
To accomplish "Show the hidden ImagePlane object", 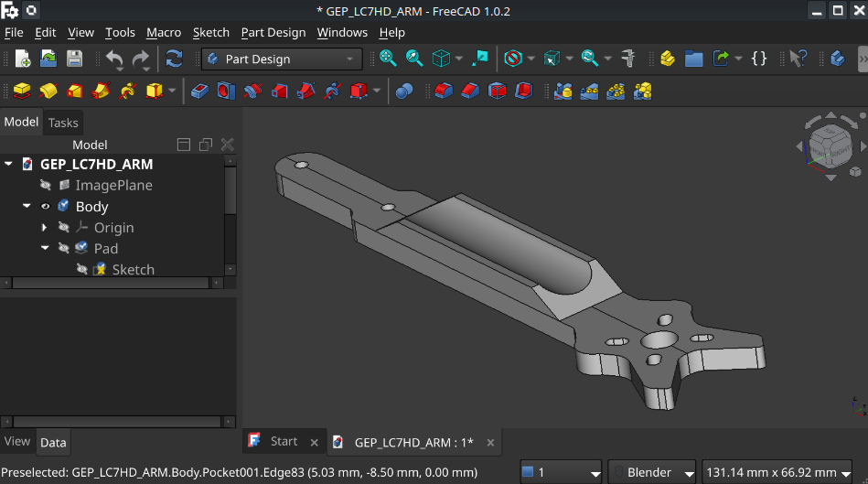I will click(x=45, y=186).
